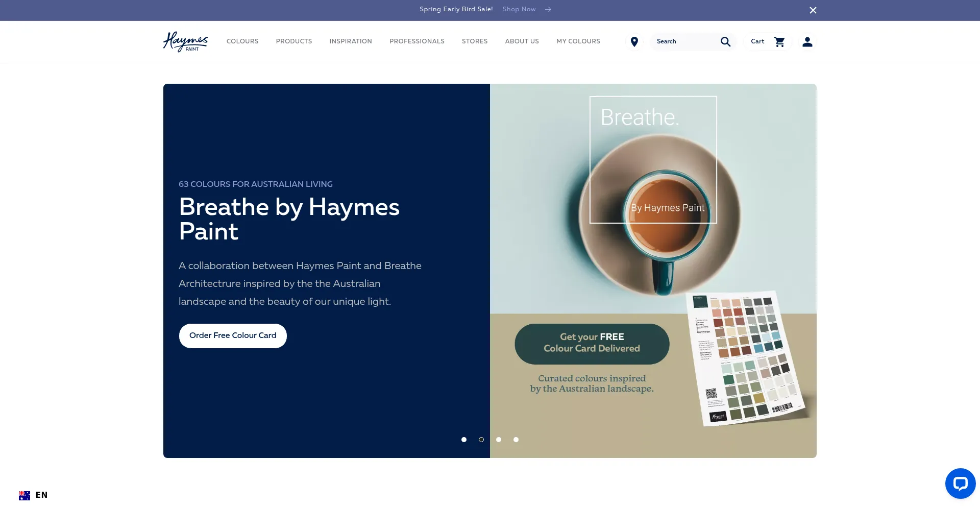Click the magnifying glass search icon
This screenshot has height=507, width=980.
[725, 42]
